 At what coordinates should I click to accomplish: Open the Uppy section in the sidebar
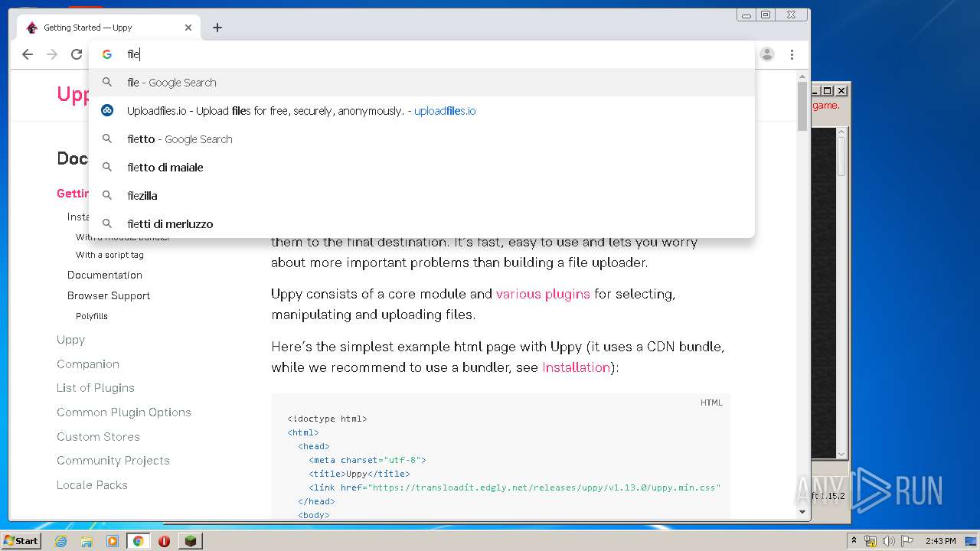pos(71,340)
